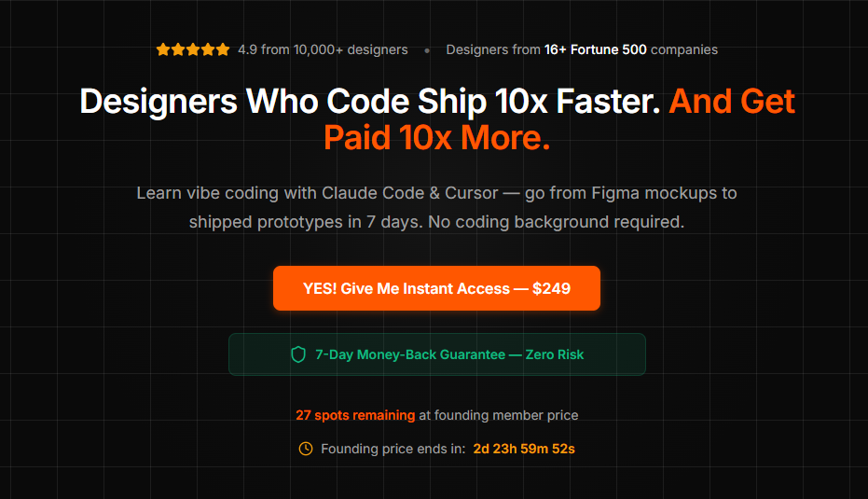Click YES! Give Me Instant Access button
The width and height of the screenshot is (868, 499).
[436, 288]
